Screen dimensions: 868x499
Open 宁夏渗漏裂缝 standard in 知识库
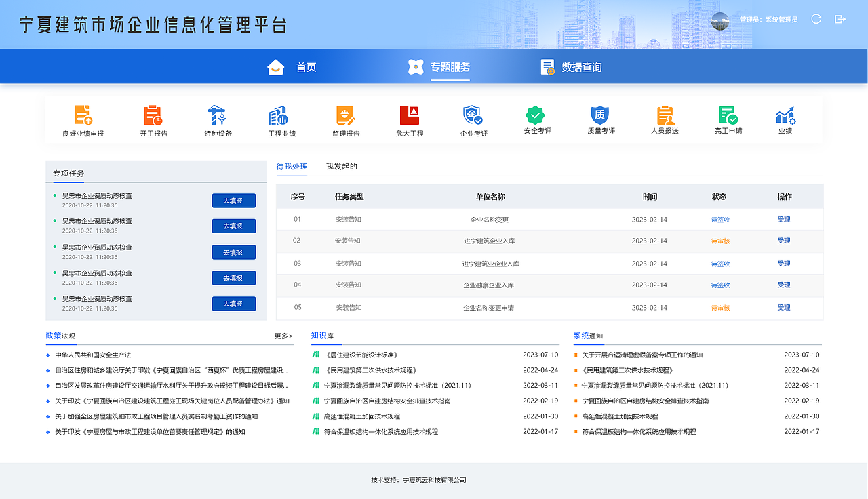(x=397, y=386)
